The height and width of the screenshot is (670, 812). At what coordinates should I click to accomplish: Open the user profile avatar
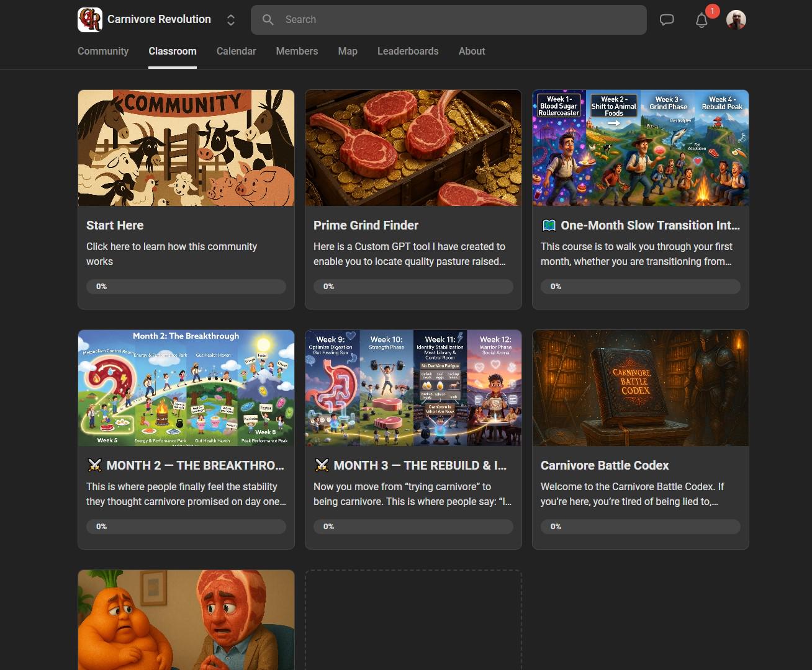pyautogui.click(x=736, y=20)
